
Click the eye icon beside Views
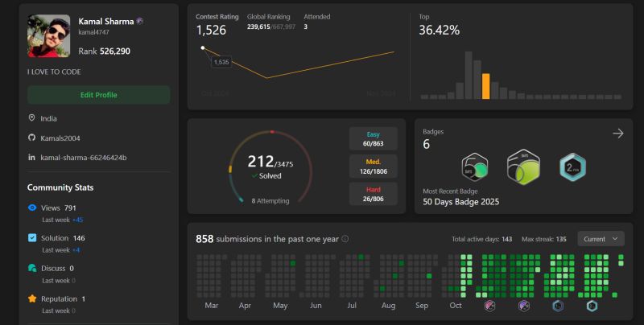tap(32, 208)
